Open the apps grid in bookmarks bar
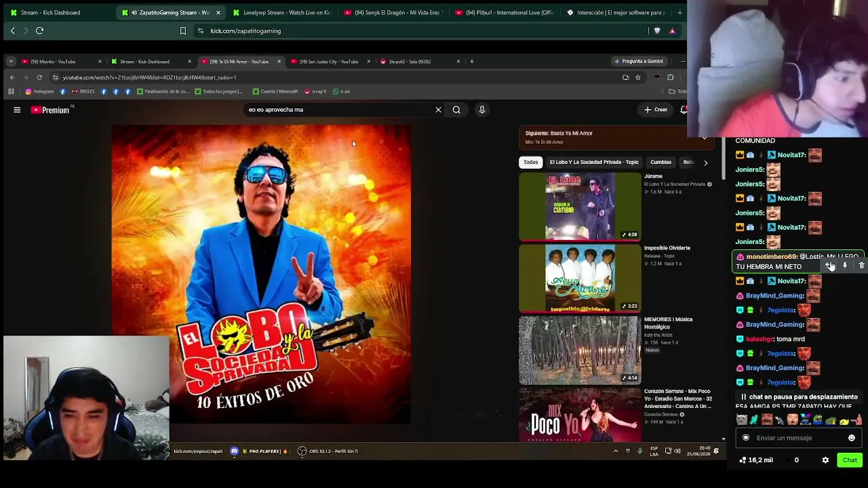 point(11,91)
